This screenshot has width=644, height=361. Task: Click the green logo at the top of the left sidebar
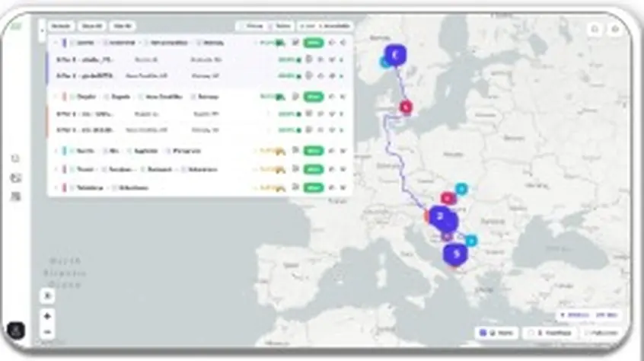(16, 27)
